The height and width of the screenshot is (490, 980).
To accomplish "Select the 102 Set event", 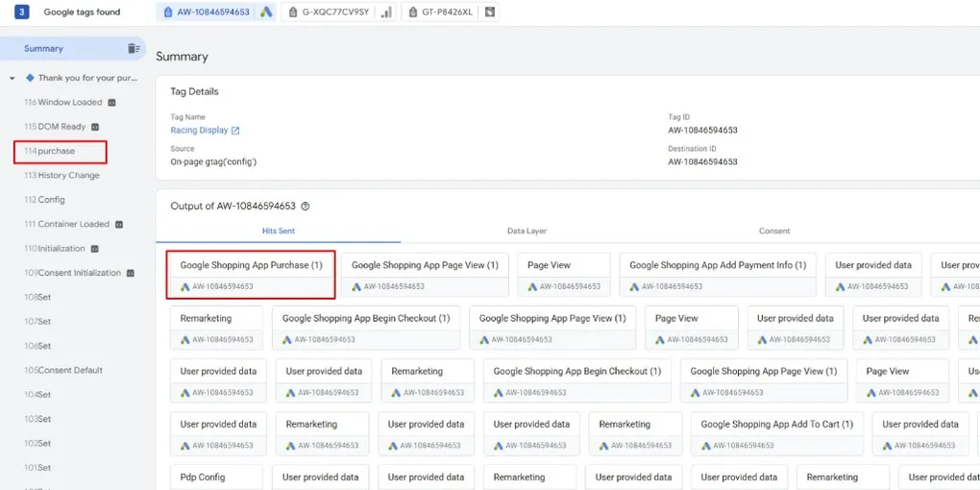I will 37,444.
